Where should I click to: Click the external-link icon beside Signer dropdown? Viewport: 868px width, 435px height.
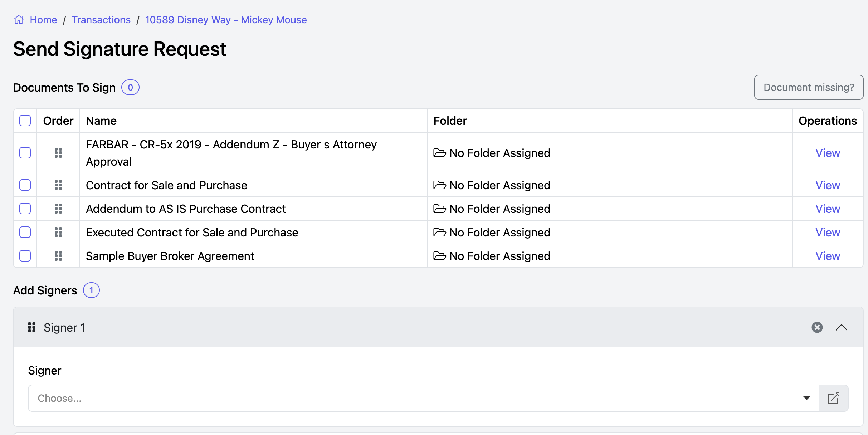[x=833, y=398]
